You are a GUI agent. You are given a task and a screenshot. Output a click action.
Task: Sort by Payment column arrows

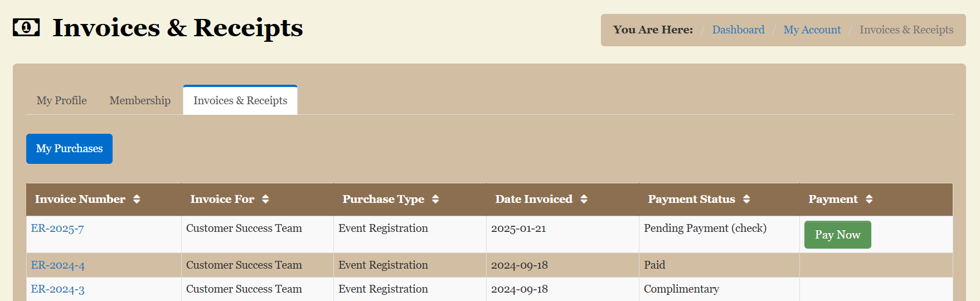pyautogui.click(x=869, y=199)
